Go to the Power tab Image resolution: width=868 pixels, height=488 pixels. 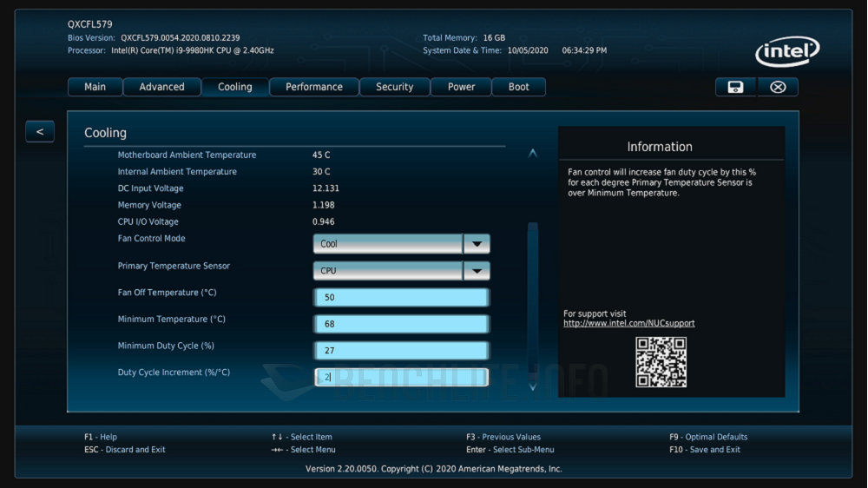click(x=461, y=87)
